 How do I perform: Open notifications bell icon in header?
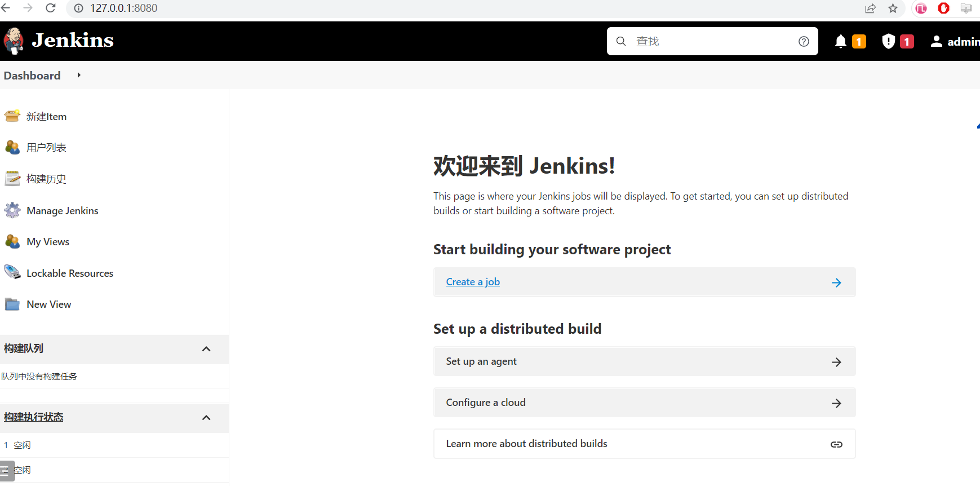840,41
